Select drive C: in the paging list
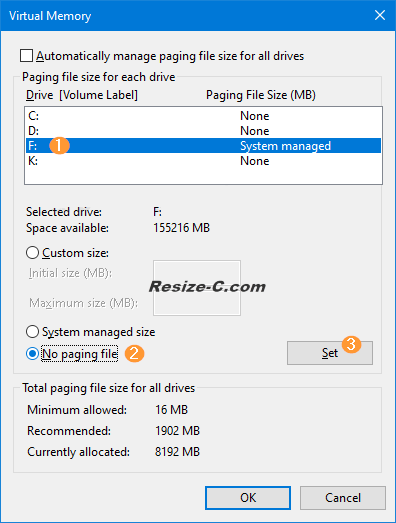The image size is (396, 523). click(203, 116)
